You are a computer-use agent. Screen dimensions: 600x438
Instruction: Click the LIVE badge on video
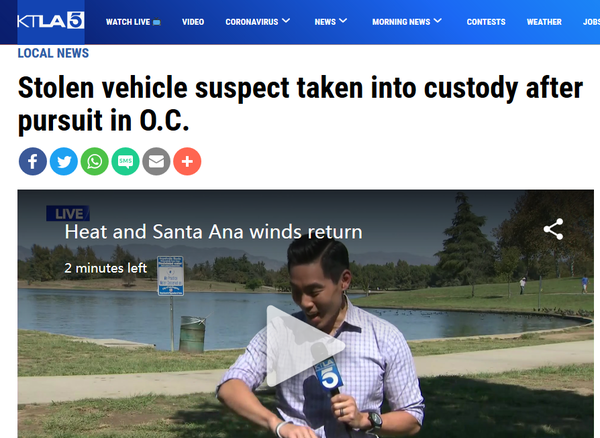[68, 213]
